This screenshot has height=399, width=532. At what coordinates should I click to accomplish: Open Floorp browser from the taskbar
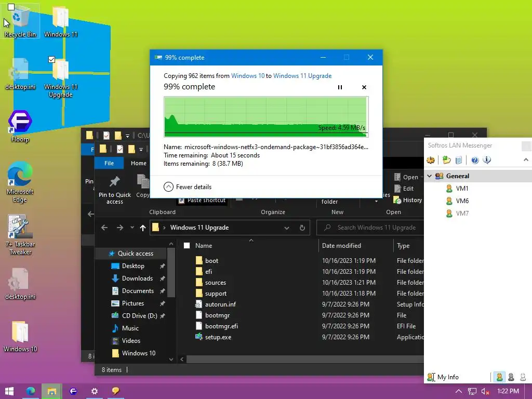73,391
